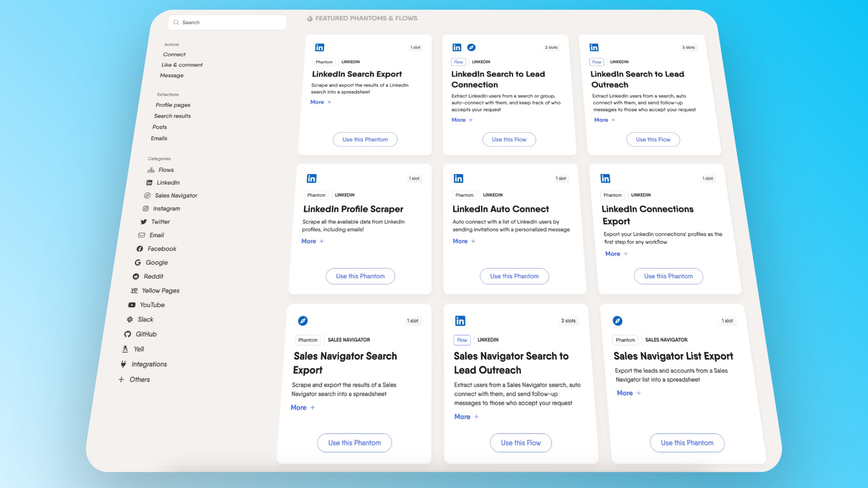The image size is (868, 488).
Task: Expand More on the Sales Navigator List Export card
Action: click(629, 393)
